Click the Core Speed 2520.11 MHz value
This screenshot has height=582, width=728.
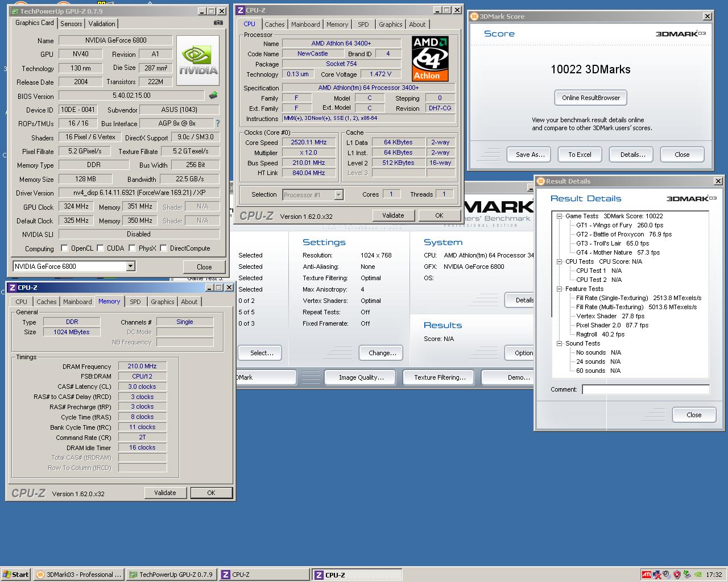tap(309, 142)
